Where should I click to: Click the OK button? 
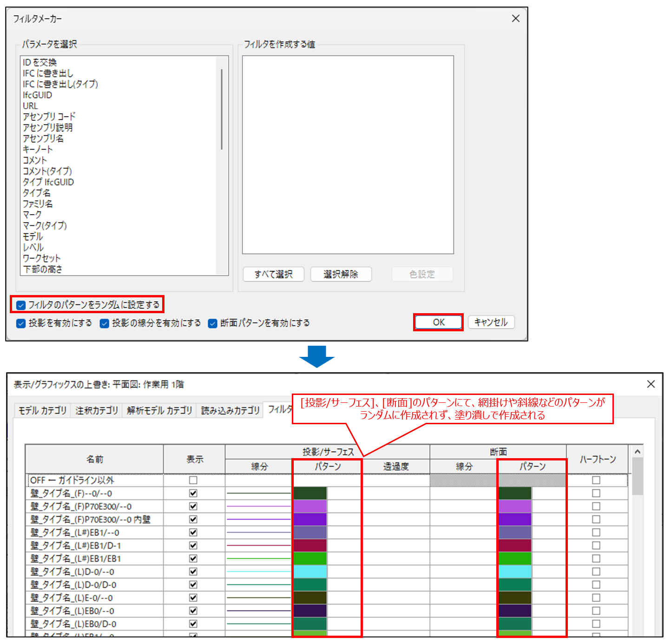point(438,322)
